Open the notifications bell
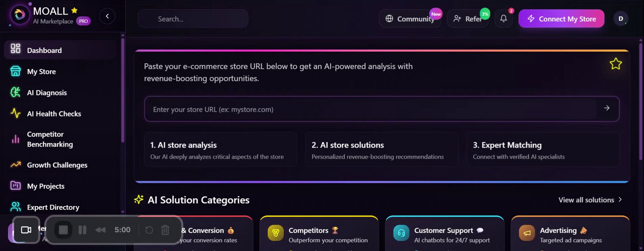This screenshot has height=251, width=644. tap(503, 19)
